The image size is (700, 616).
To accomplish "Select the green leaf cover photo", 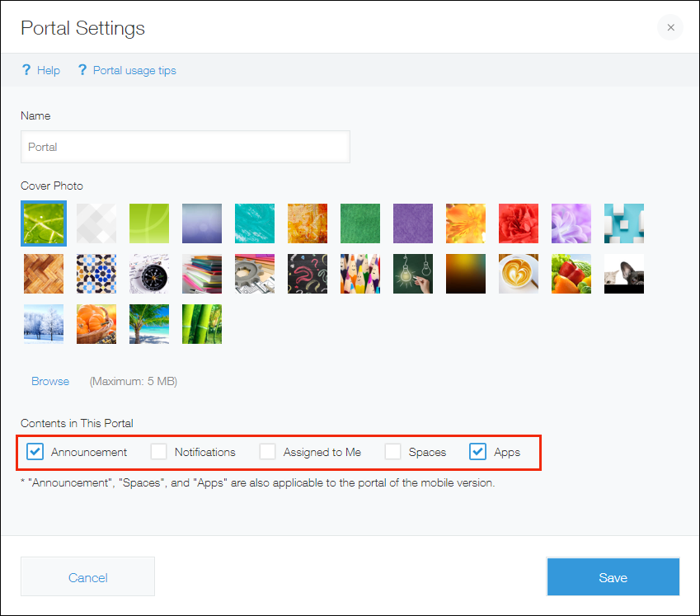I will [44, 223].
